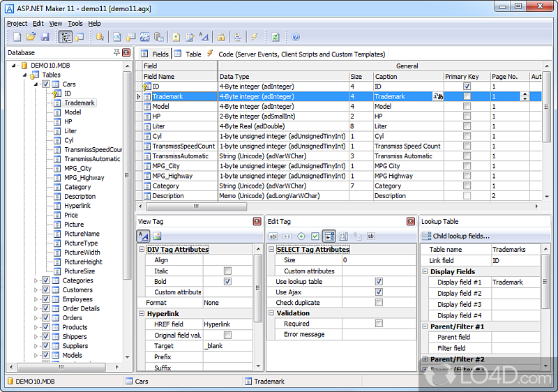Select the Description field in Cars tree
Screen dimensions: 558x392
coord(80,197)
